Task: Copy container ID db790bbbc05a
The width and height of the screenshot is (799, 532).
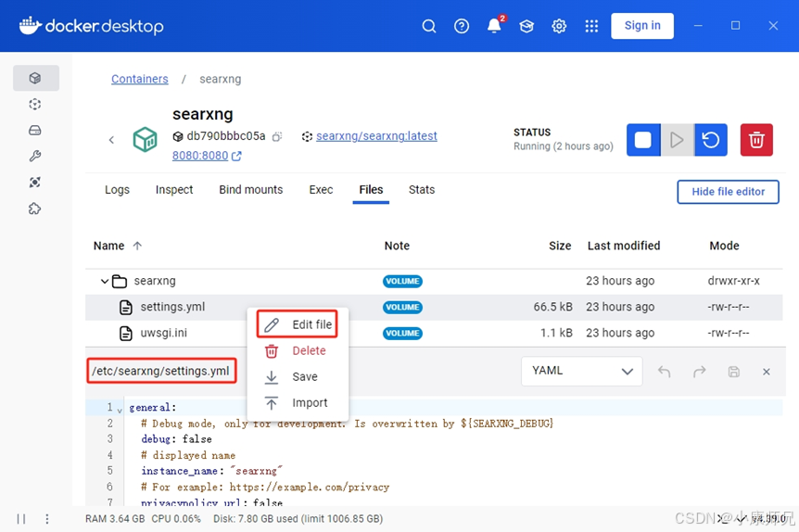Action: [277, 136]
